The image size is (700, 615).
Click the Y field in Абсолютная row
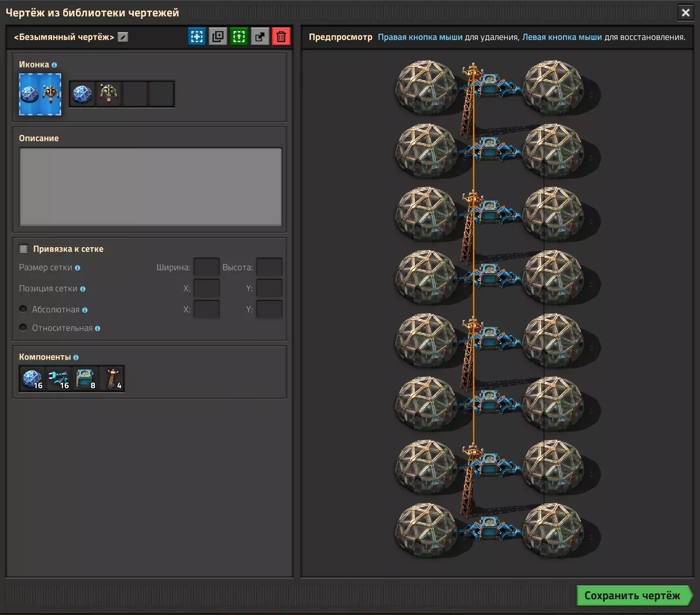click(269, 309)
